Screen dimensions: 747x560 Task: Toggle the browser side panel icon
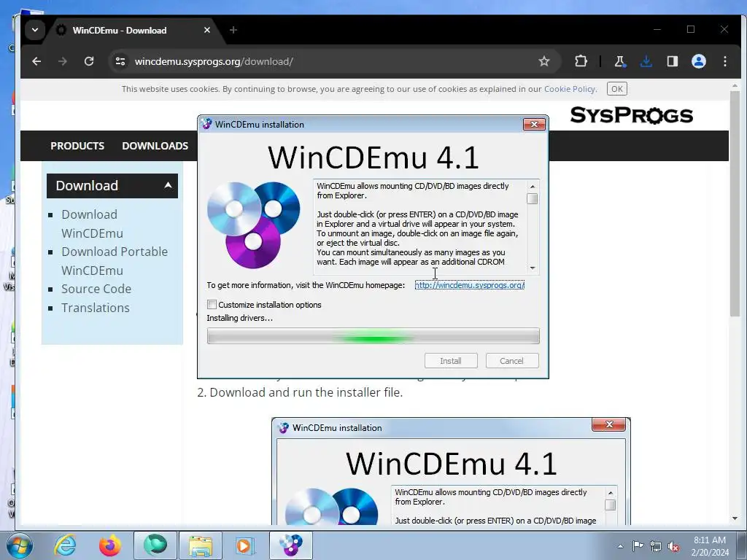(x=672, y=61)
